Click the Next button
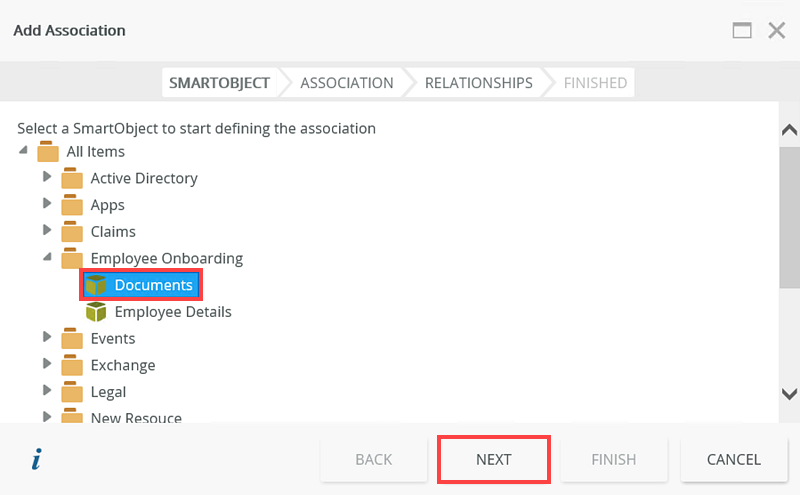Viewport: 800px width, 495px height. [494, 459]
